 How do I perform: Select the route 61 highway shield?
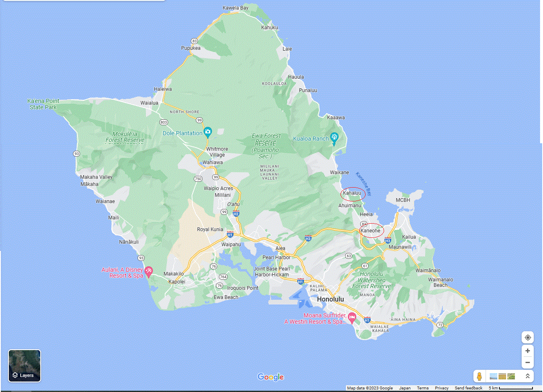365,266
